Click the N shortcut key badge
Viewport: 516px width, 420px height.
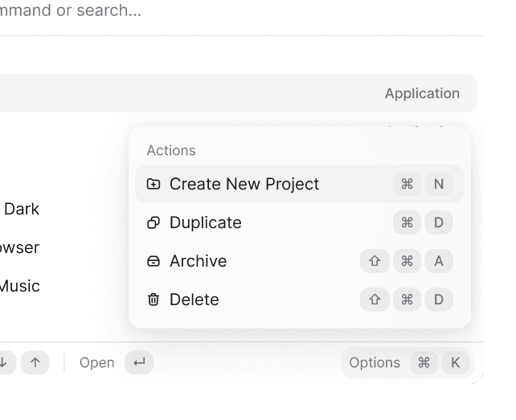pos(439,184)
